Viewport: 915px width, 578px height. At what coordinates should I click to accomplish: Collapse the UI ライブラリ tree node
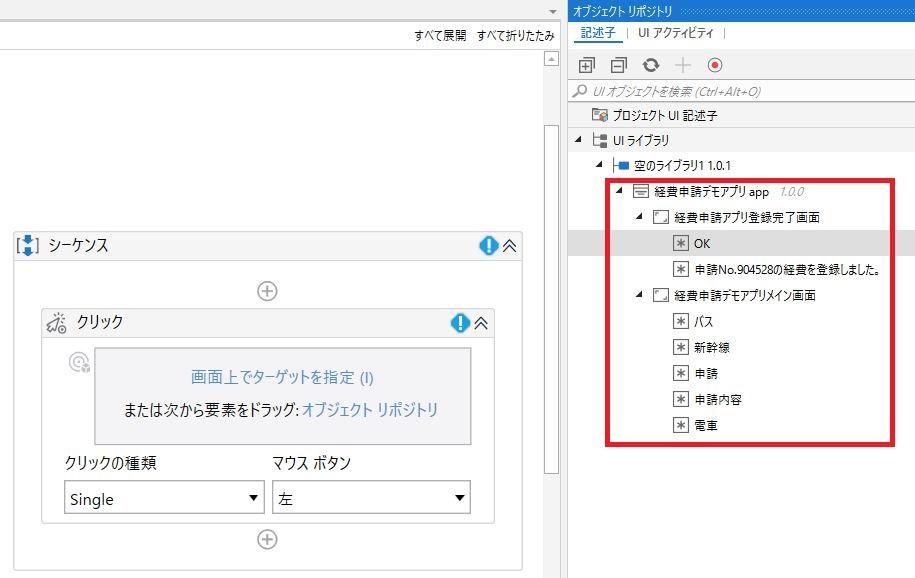[578, 140]
